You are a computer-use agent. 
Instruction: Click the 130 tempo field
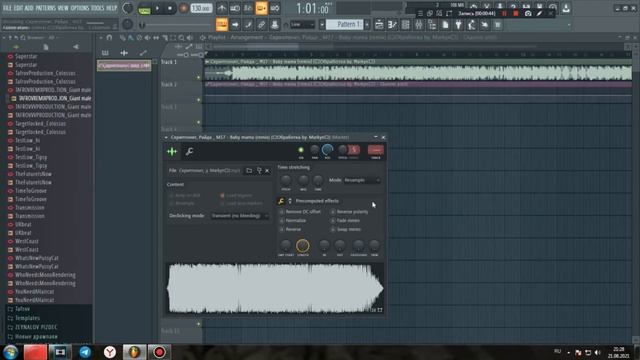coord(201,8)
